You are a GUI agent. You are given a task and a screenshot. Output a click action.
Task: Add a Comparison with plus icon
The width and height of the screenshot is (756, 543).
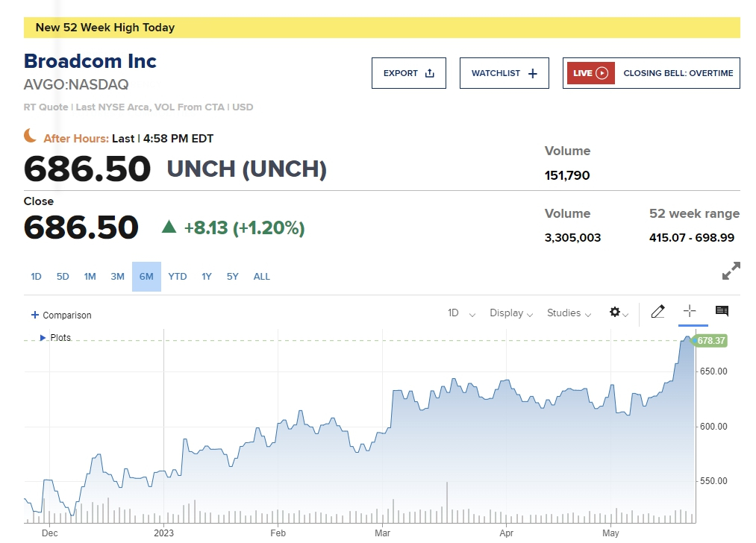coord(35,316)
